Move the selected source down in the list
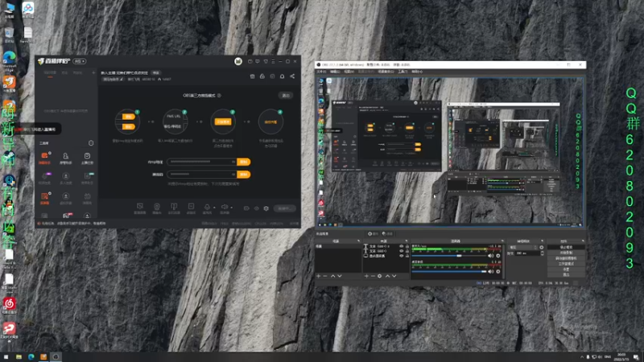644x362 pixels. (x=394, y=276)
